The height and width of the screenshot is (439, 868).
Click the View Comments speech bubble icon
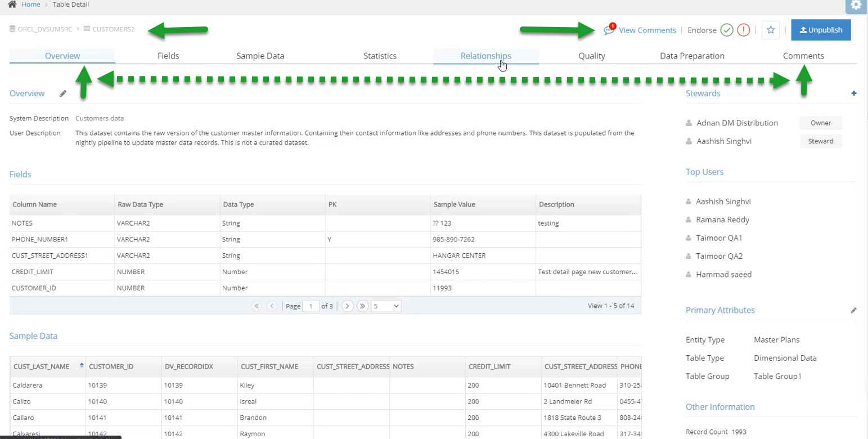coord(609,30)
